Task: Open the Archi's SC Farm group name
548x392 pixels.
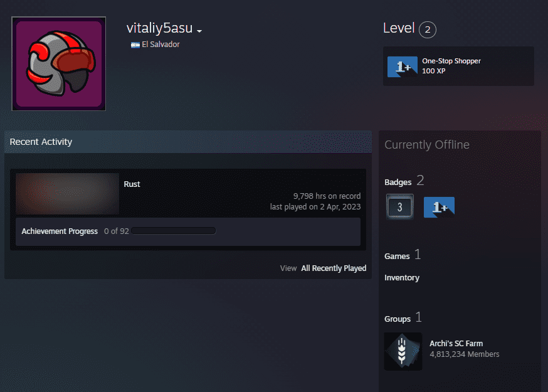Action: [456, 344]
